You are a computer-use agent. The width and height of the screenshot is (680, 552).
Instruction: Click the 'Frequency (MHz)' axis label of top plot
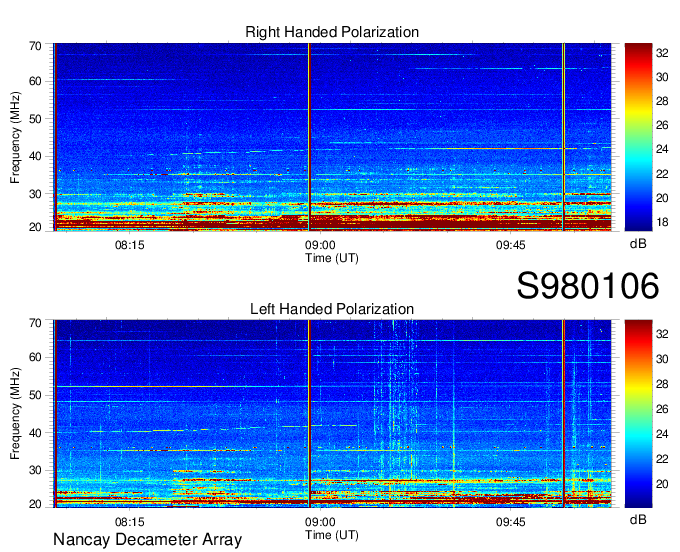click(x=15, y=137)
